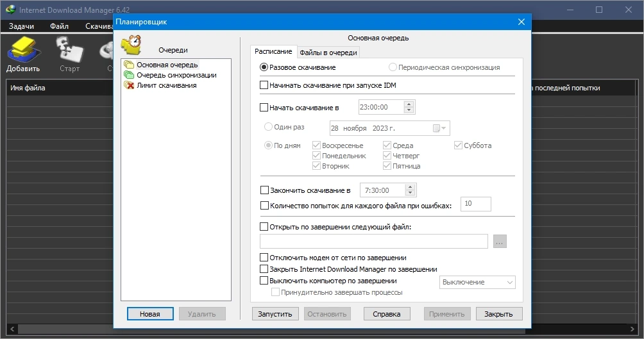Image resolution: width=644 pixels, height=339 pixels.
Task: Enable Количество попыток для каждого файла checkbox
Action: (x=264, y=206)
